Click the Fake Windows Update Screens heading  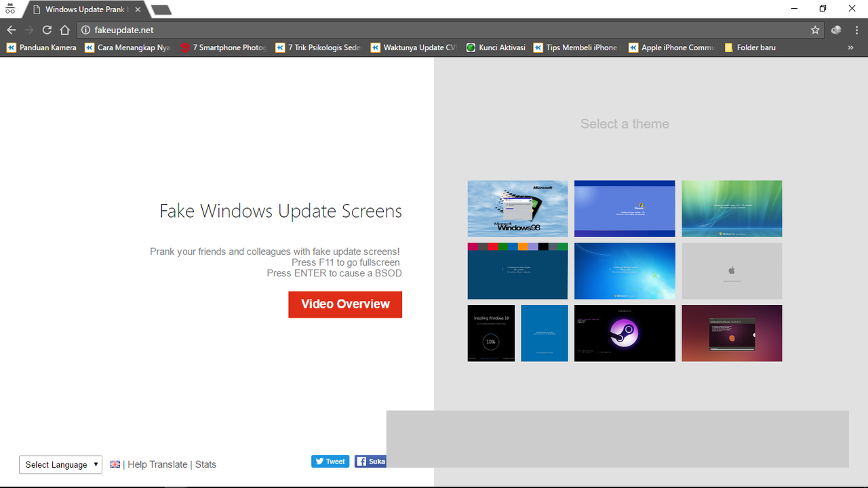point(281,211)
